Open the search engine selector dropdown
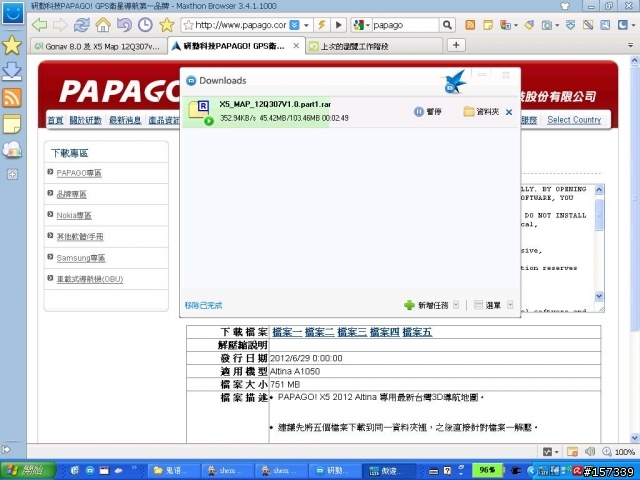This screenshot has width=640, height=480. 367,25
